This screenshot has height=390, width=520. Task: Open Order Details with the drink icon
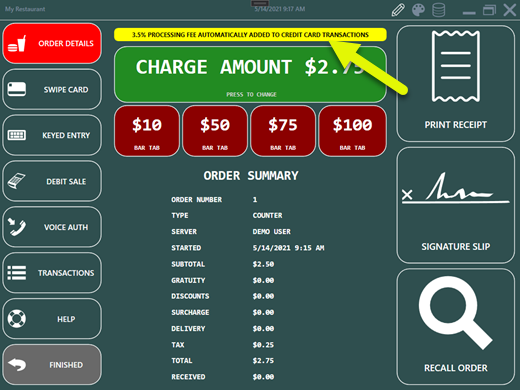[x=52, y=43]
